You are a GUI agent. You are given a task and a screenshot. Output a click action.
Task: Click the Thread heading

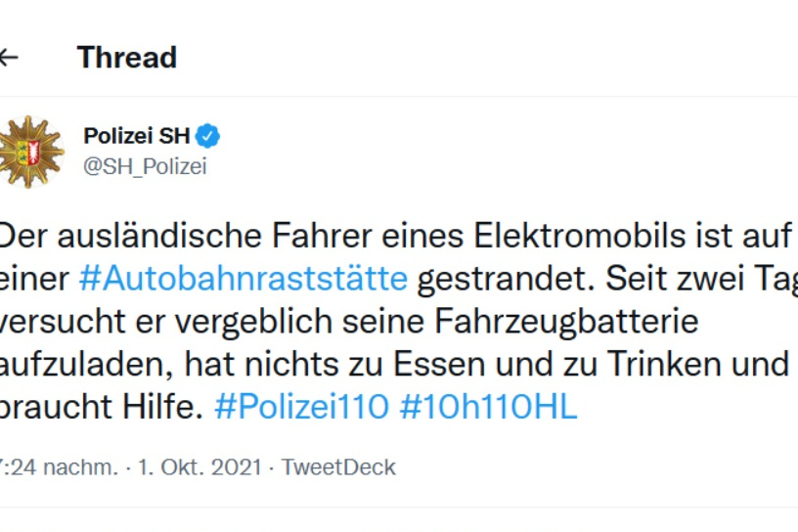tap(127, 58)
